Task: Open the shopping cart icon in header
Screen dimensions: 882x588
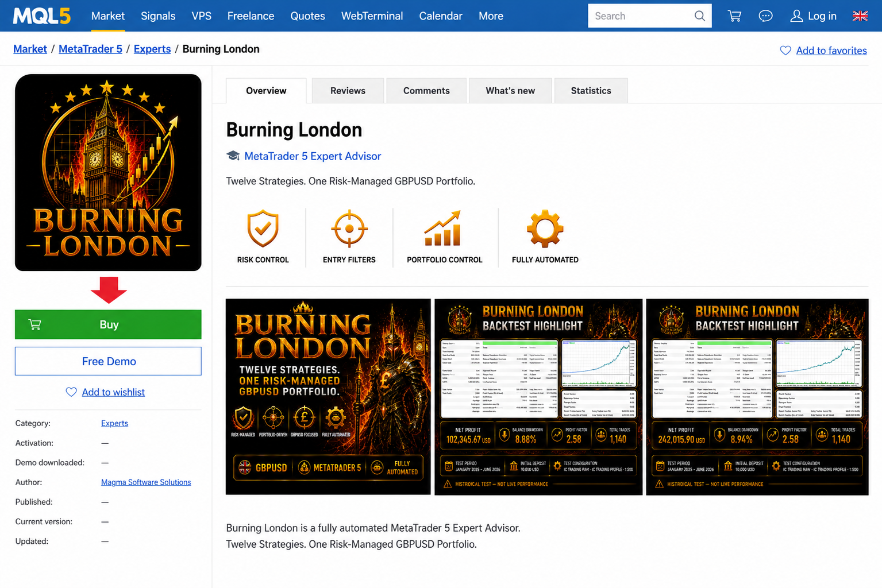Action: (734, 16)
